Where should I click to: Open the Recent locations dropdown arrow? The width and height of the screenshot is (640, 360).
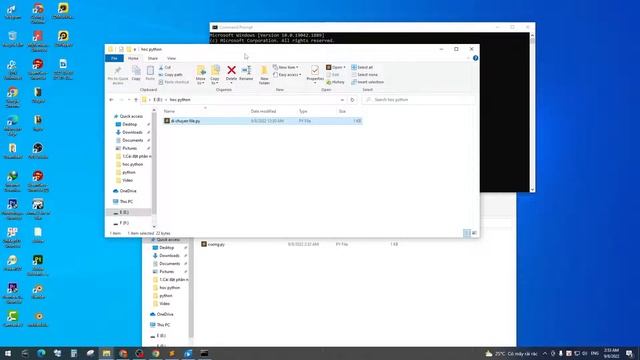pos(129,100)
